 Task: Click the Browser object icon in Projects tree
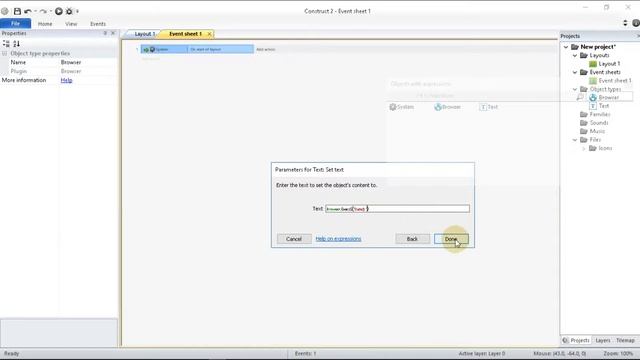pyautogui.click(x=593, y=98)
